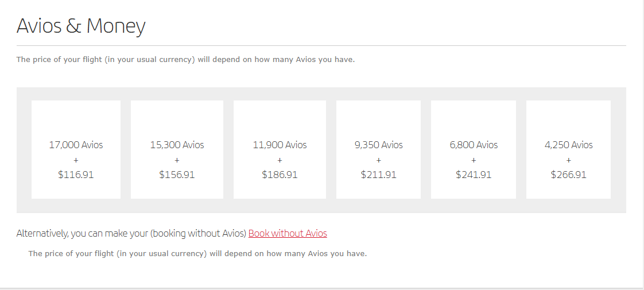Open the Book without Avios link
Viewport: 644px width, 290px height.
(288, 233)
